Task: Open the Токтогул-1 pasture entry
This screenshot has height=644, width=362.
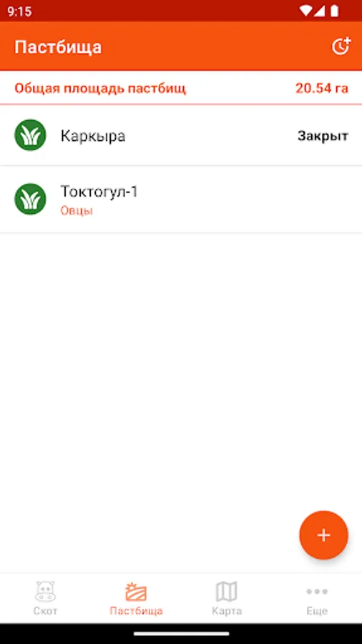Action: 181,200
